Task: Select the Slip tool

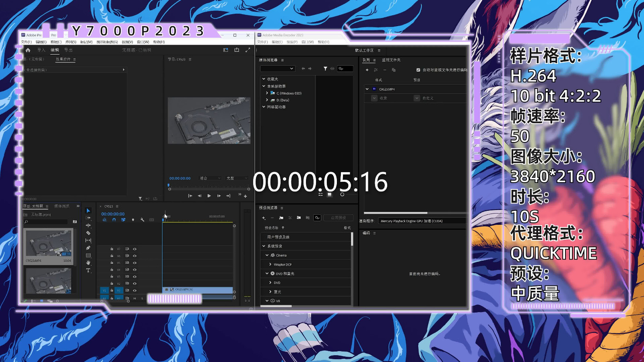Action: tap(88, 240)
